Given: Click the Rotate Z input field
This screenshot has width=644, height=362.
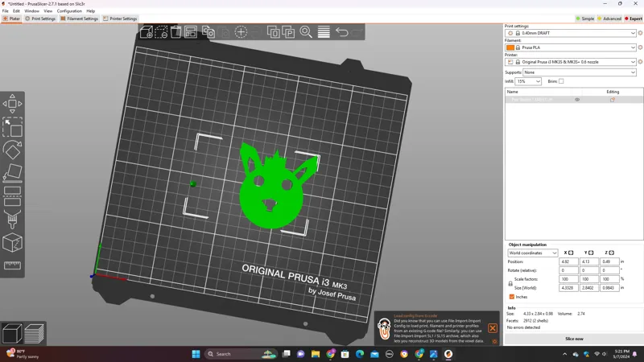Looking at the screenshot, I should [x=609, y=270].
